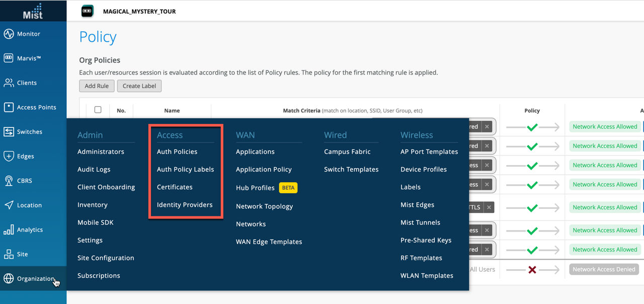Select the CBRS antenna icon
The height and width of the screenshot is (304, 644).
pos(9,181)
